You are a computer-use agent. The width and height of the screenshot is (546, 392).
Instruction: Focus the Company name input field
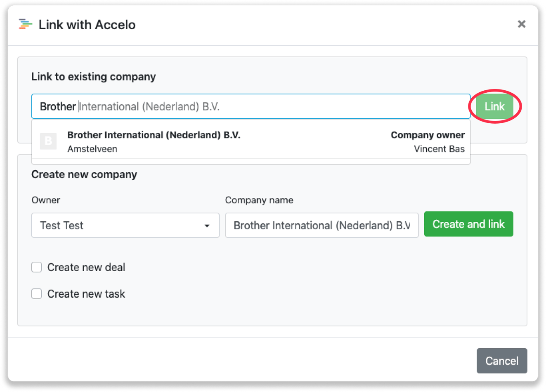click(x=322, y=225)
